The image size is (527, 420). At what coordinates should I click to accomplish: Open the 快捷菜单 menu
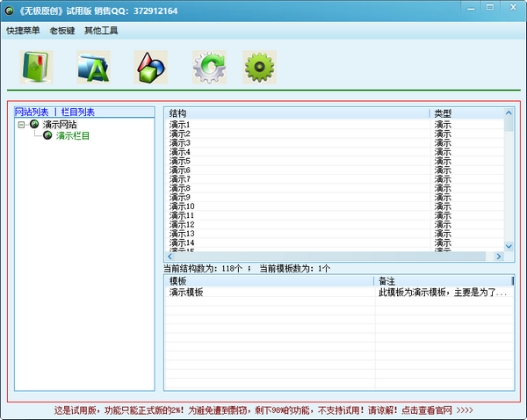point(23,31)
